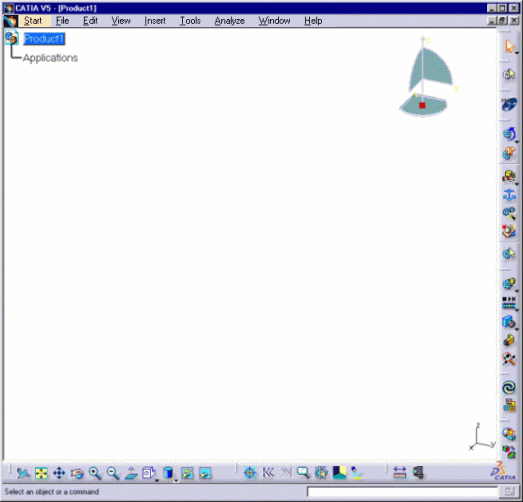Click the Magnifier window icon
The height and width of the screenshot is (502, 523).
(304, 473)
